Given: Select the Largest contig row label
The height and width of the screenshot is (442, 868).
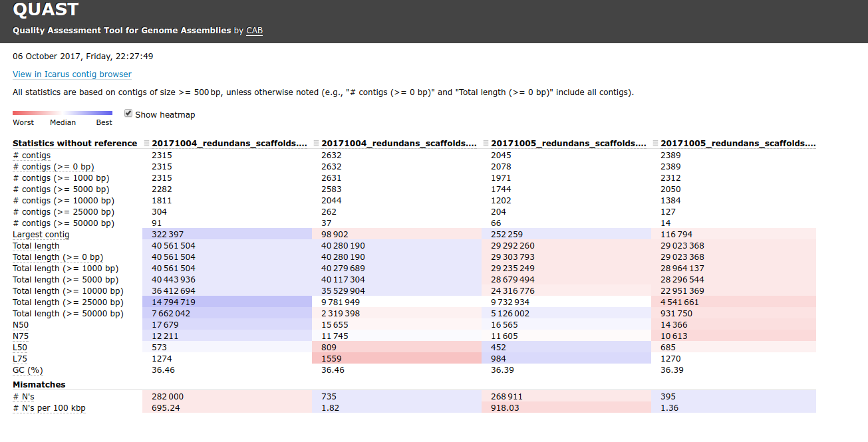Looking at the screenshot, I should pyautogui.click(x=41, y=235).
